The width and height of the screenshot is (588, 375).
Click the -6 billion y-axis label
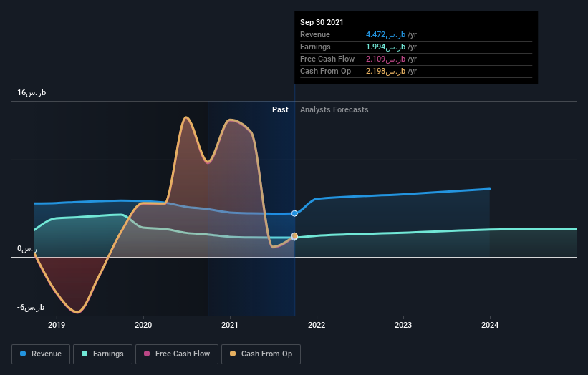click(x=31, y=308)
